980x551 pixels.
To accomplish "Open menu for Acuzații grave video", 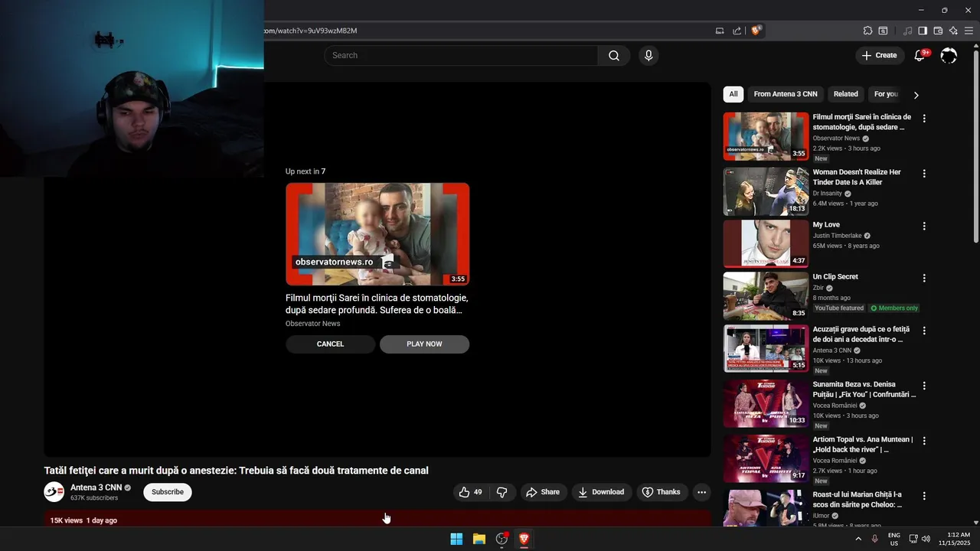I will (924, 331).
